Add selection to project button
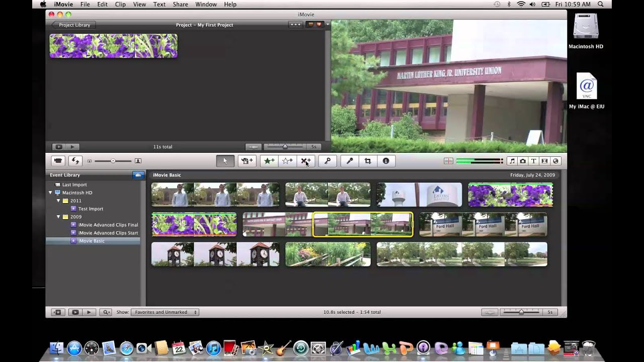The height and width of the screenshot is (362, 644). tap(247, 161)
